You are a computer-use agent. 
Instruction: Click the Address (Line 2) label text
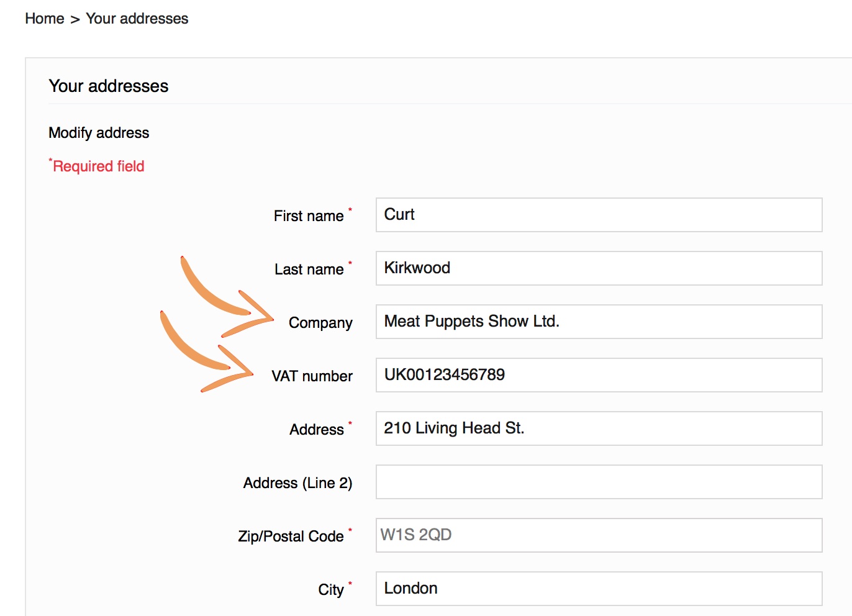click(x=297, y=483)
